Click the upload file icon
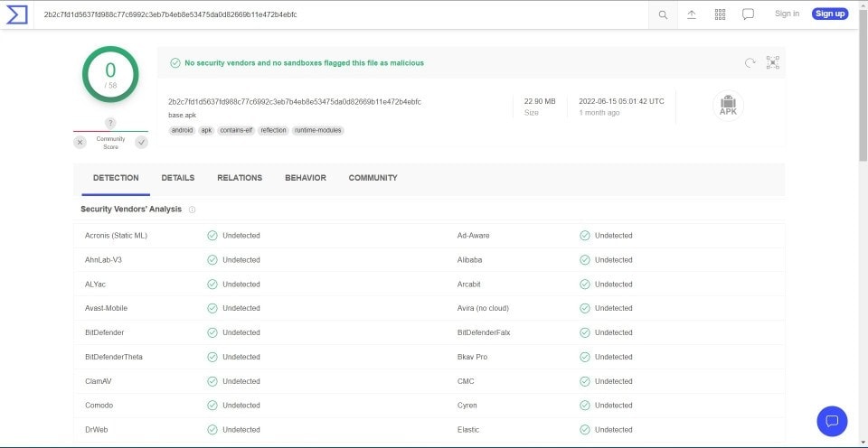 tap(692, 15)
